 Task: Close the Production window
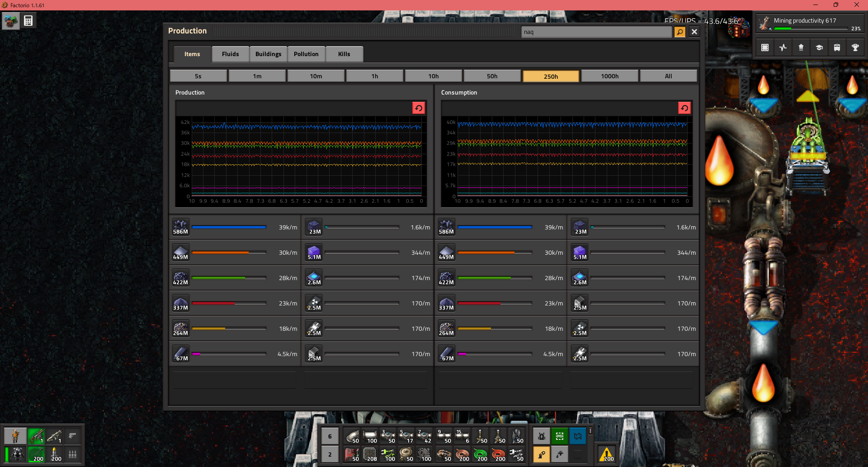tap(694, 32)
